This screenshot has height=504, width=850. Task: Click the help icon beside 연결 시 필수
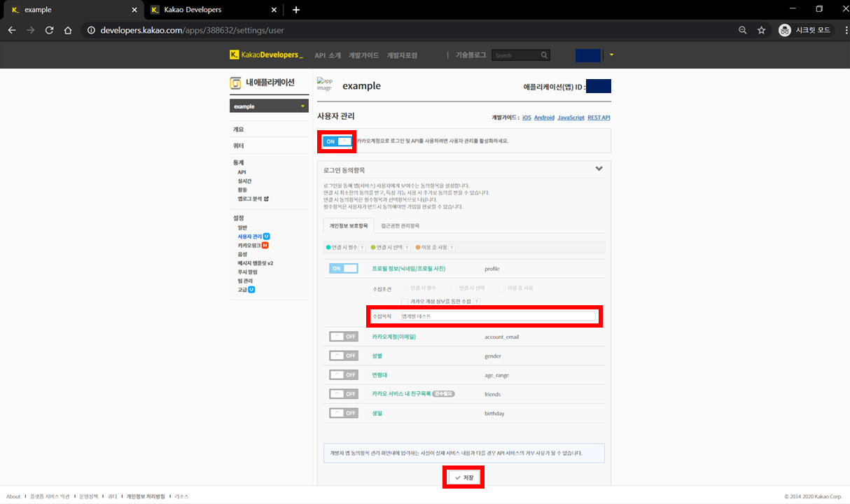[x=363, y=247]
